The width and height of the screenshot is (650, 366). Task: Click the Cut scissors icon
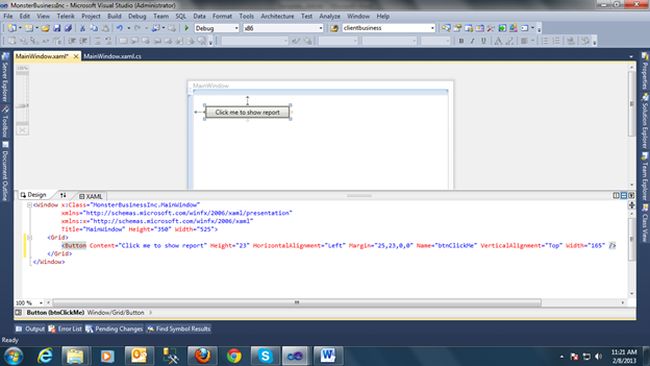[x=82, y=28]
